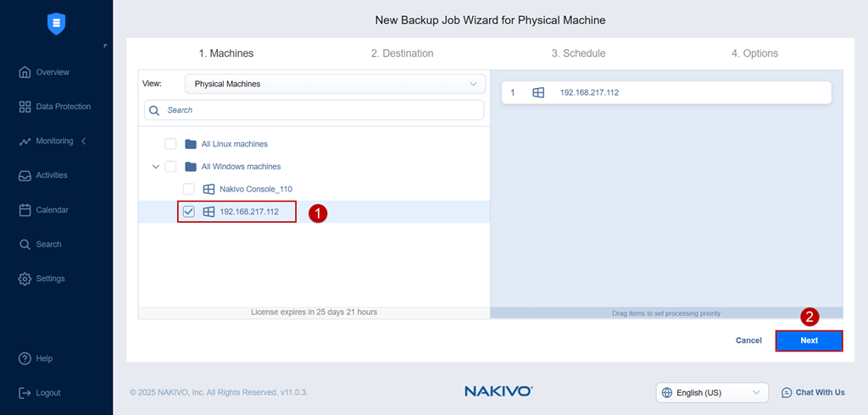The width and height of the screenshot is (868, 415).
Task: Click the priority number 1 in right panel
Action: pyautogui.click(x=513, y=92)
